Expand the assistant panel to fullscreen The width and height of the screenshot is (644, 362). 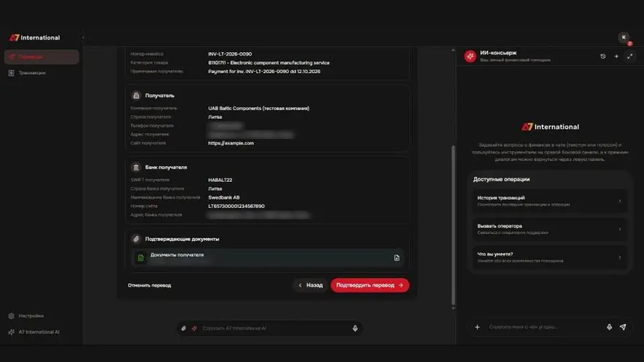630,56
